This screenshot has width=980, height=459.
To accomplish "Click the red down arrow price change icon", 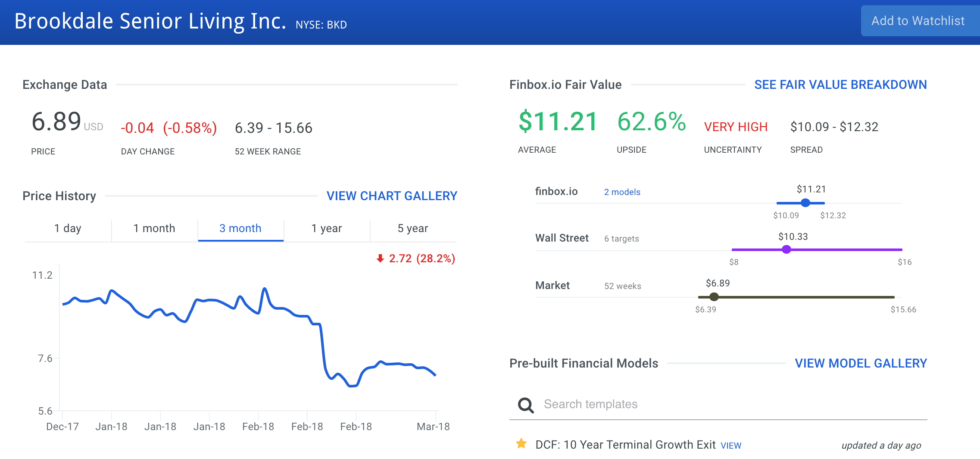I will (x=380, y=258).
